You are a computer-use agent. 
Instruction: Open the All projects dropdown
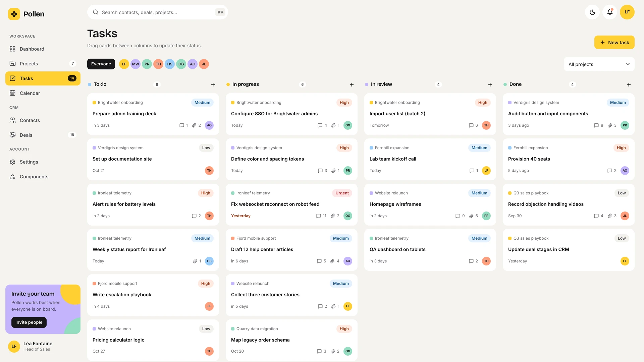[x=599, y=64]
